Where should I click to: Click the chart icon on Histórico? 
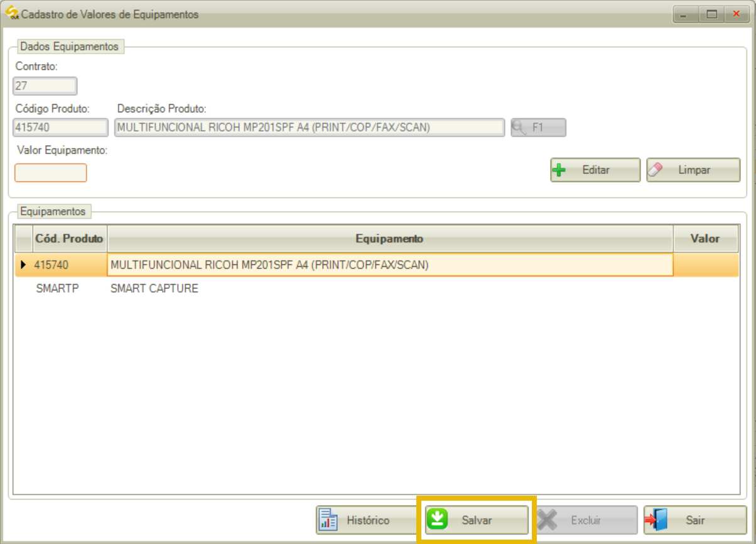click(x=329, y=520)
